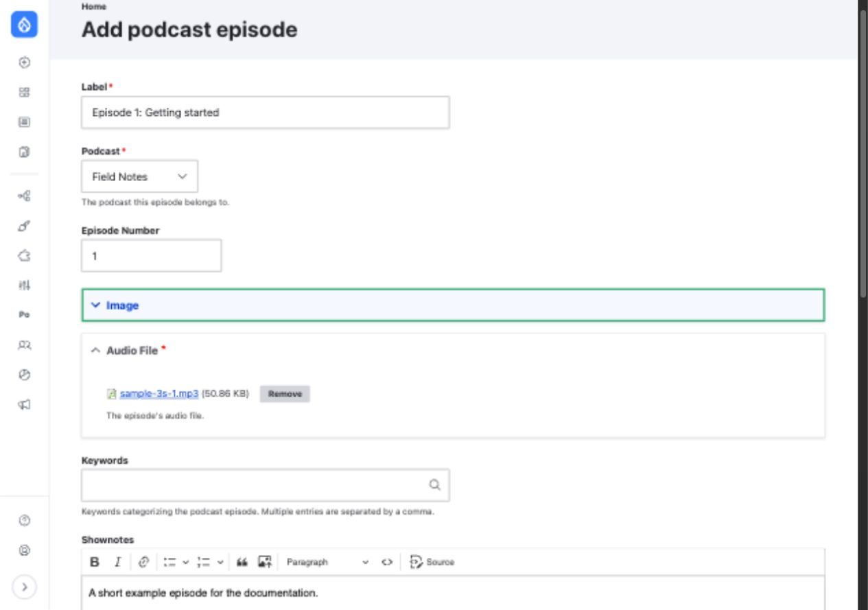Image resolution: width=868 pixels, height=610 pixels.
Task: Toggle bold in Shownotes editor
Action: (x=95, y=562)
